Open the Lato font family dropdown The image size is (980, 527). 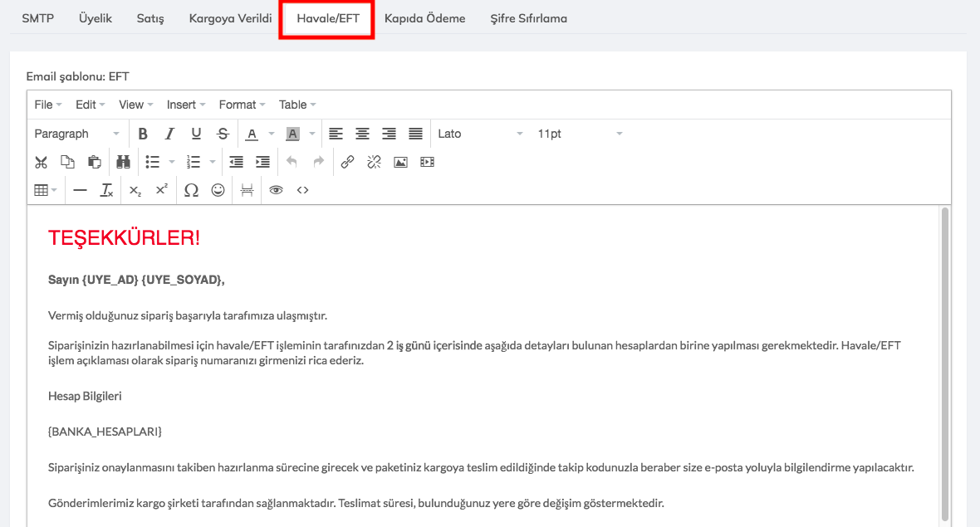click(478, 133)
